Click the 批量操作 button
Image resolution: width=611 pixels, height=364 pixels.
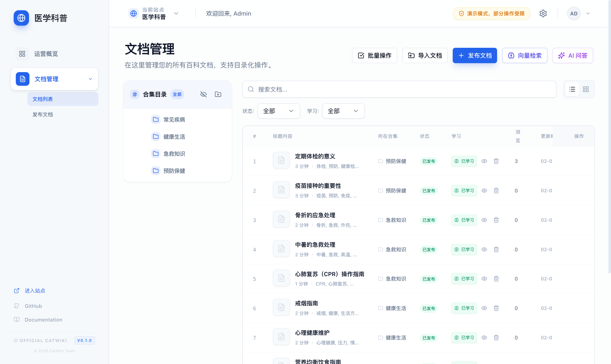pyautogui.click(x=374, y=55)
